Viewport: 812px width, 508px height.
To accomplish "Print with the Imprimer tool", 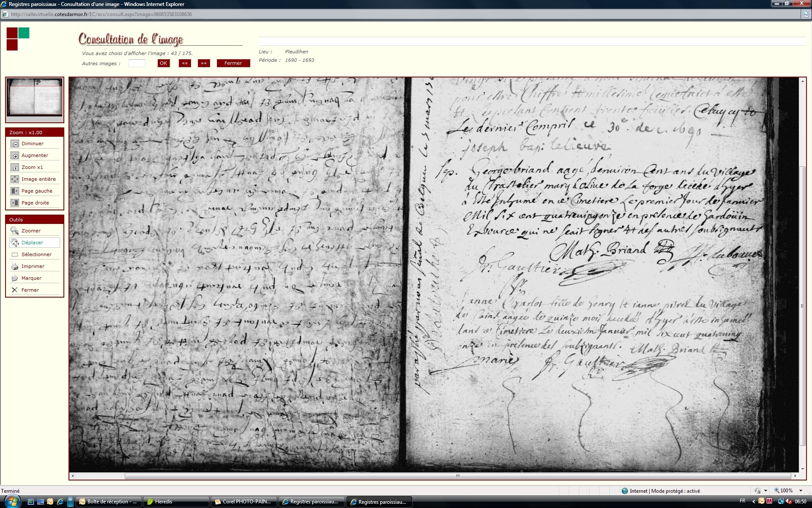I will (x=15, y=266).
